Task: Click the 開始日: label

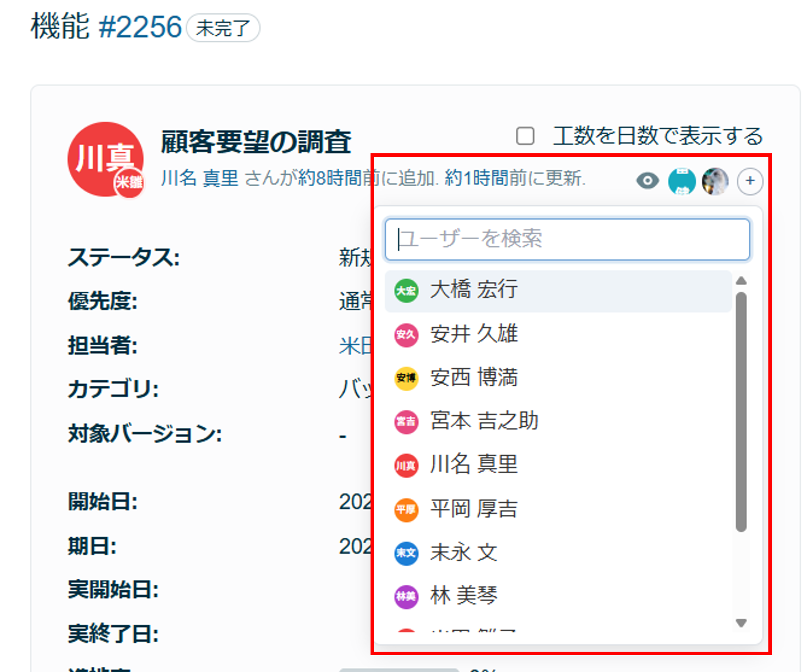Action: (x=102, y=501)
